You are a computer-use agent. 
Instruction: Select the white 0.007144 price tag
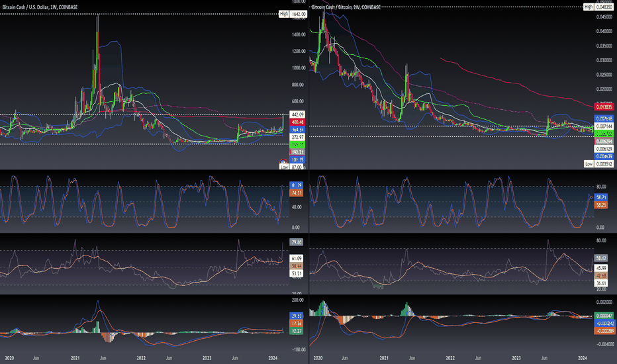tap(604, 126)
